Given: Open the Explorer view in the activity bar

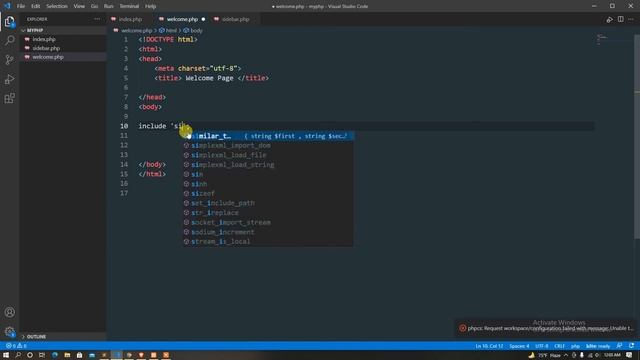Looking at the screenshot, I should (9, 21).
